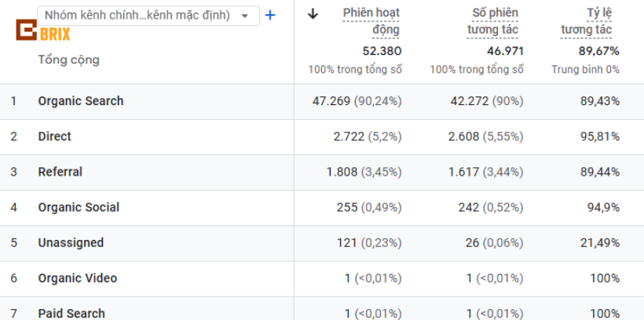644x320 pixels.
Task: Sort by Phiên hoạt động column header
Action: click(x=371, y=21)
